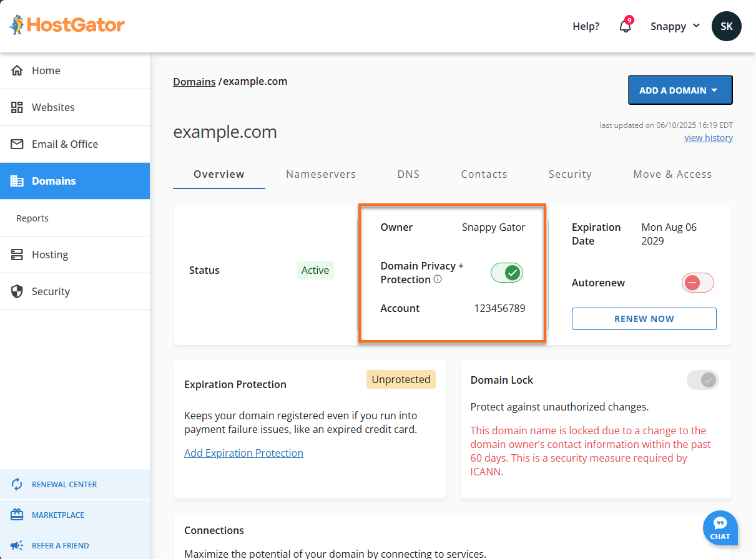Click the Add Expiration Protection link
The image size is (756, 559).
pyautogui.click(x=243, y=452)
